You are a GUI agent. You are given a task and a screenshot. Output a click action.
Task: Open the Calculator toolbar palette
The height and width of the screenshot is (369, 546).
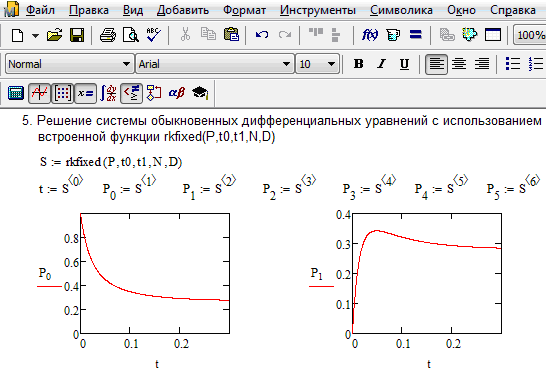[x=16, y=93]
